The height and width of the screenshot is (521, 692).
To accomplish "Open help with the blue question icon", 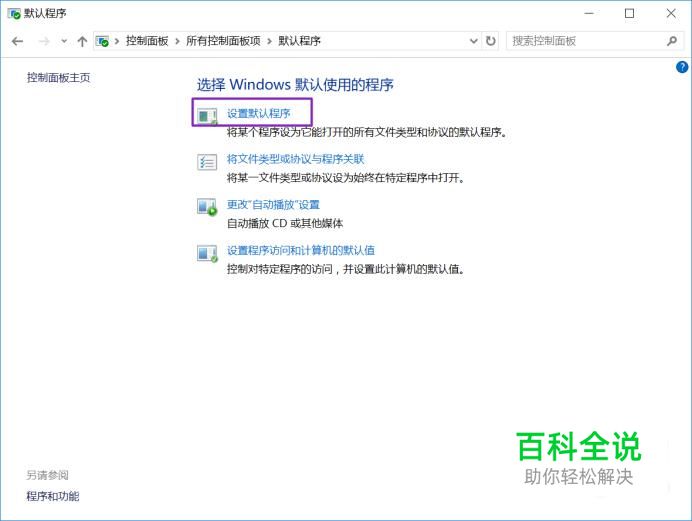I will click(682, 67).
